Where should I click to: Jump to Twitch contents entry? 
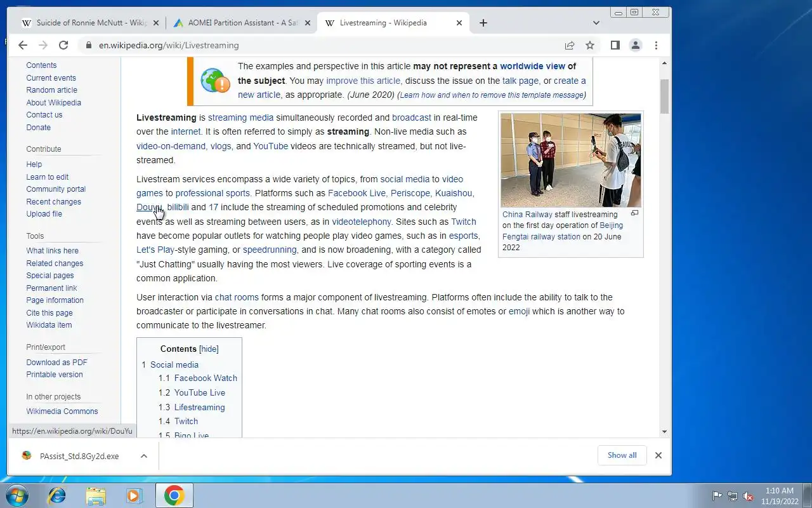click(186, 421)
